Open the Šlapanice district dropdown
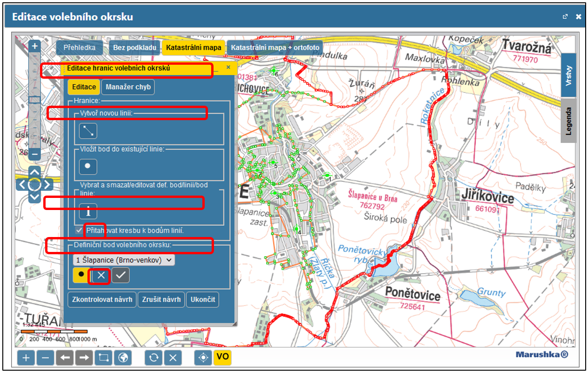This screenshot has height=373, width=588. pos(124,260)
